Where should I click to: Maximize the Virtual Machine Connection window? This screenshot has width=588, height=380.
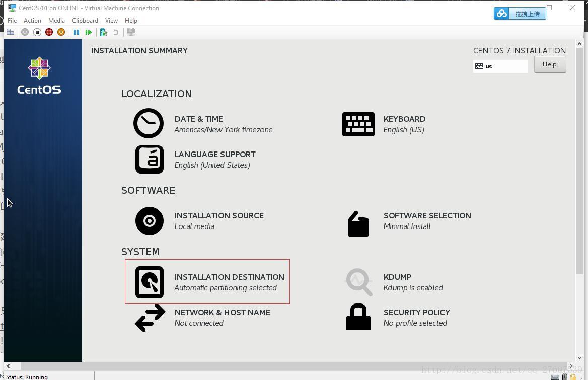point(549,8)
